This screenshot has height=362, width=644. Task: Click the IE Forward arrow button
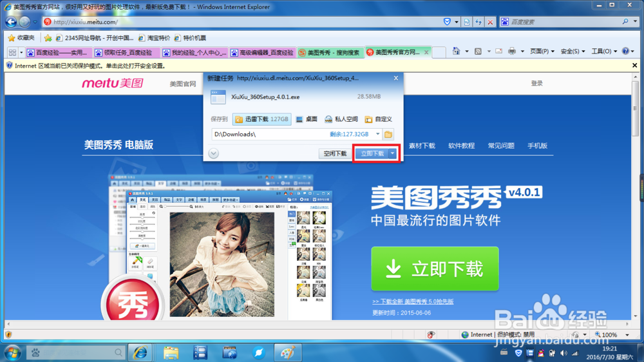pyautogui.click(x=24, y=22)
